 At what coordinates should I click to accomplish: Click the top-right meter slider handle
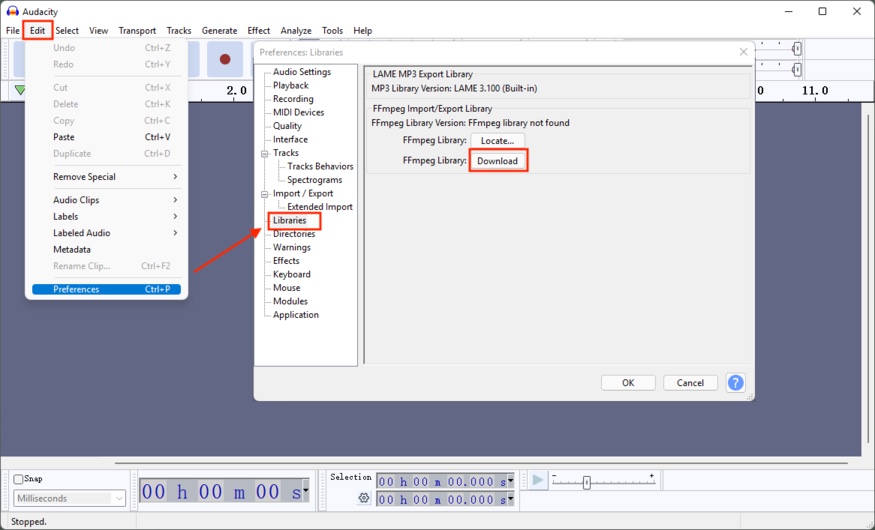(797, 49)
